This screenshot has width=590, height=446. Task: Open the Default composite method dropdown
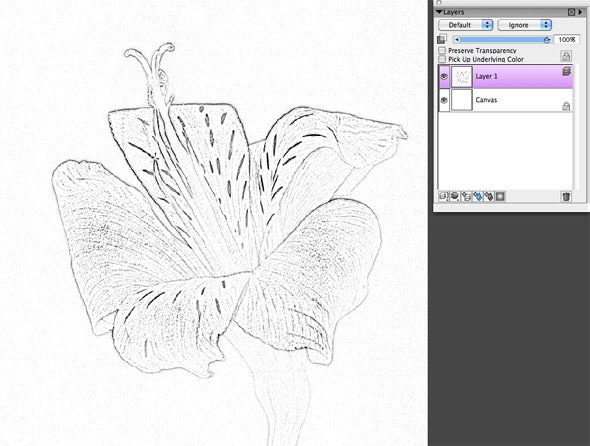tap(465, 25)
